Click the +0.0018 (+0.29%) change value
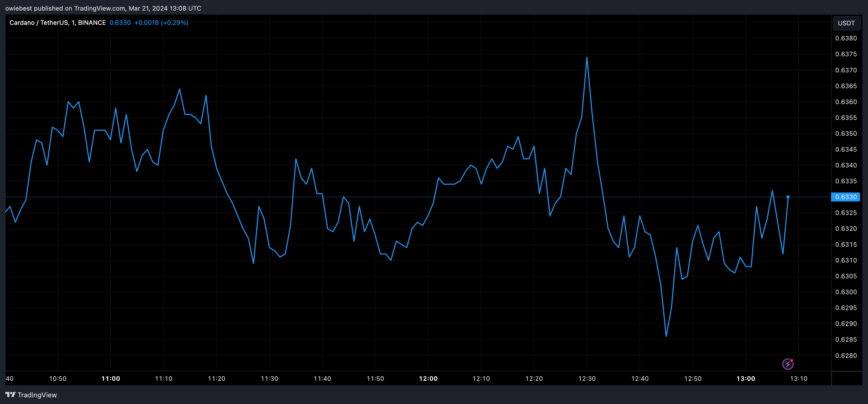868x404 pixels. pos(161,22)
